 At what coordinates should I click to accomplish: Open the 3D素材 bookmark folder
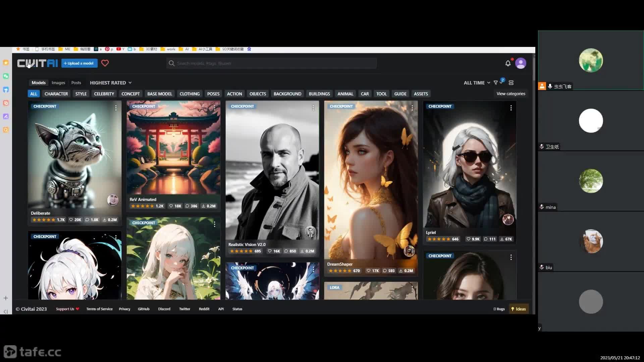point(148,49)
